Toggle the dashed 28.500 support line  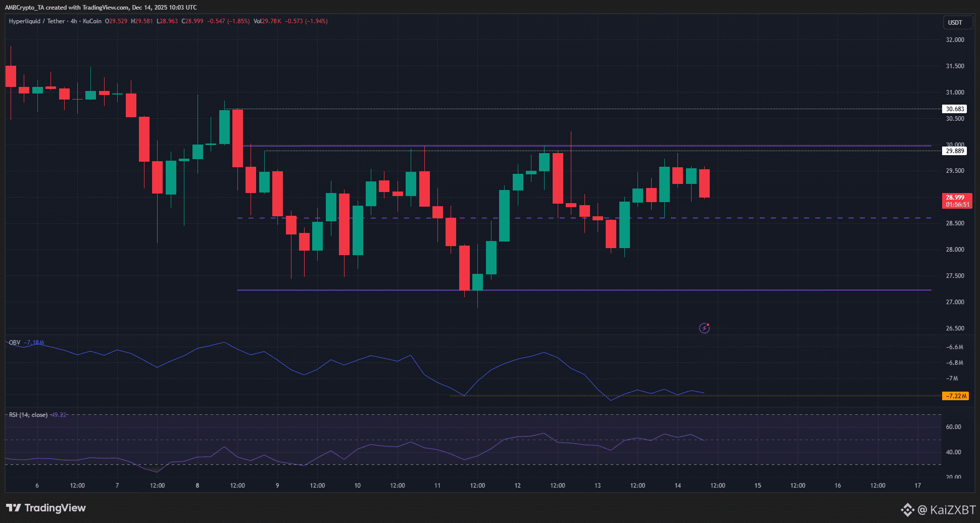point(455,218)
